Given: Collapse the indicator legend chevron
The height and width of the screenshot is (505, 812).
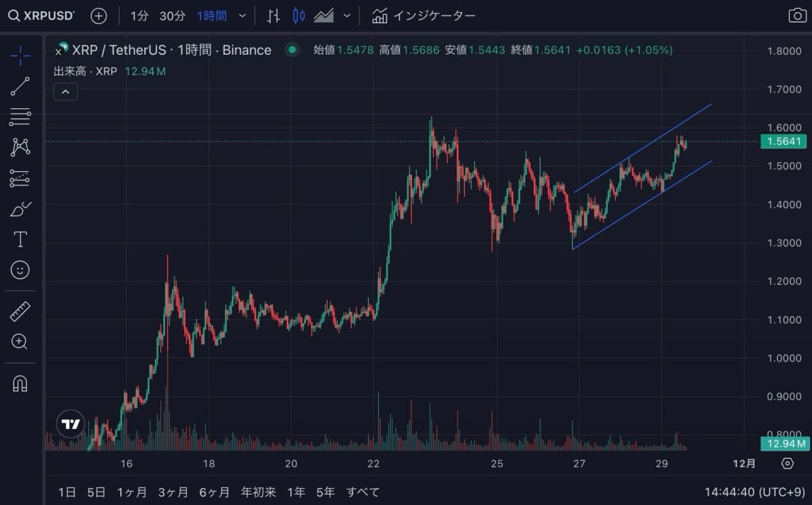Looking at the screenshot, I should (x=66, y=91).
